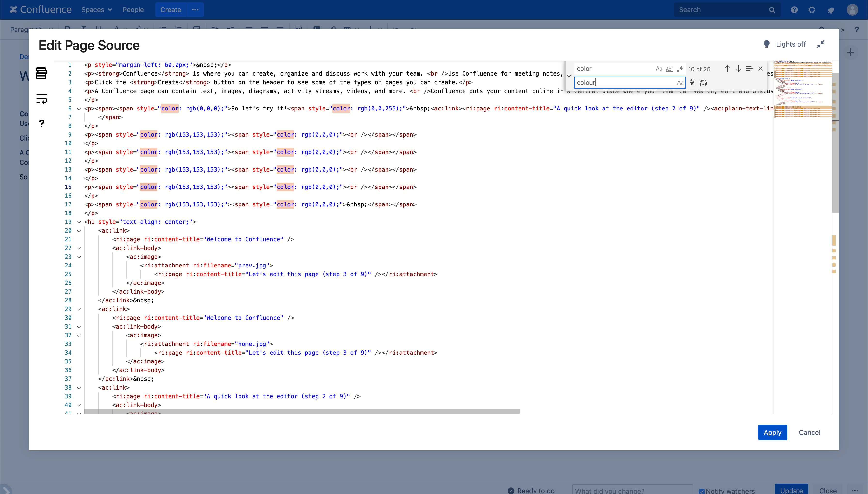Toggle Match Case in the find field
Screen dimensions: 868x494
coord(659,69)
